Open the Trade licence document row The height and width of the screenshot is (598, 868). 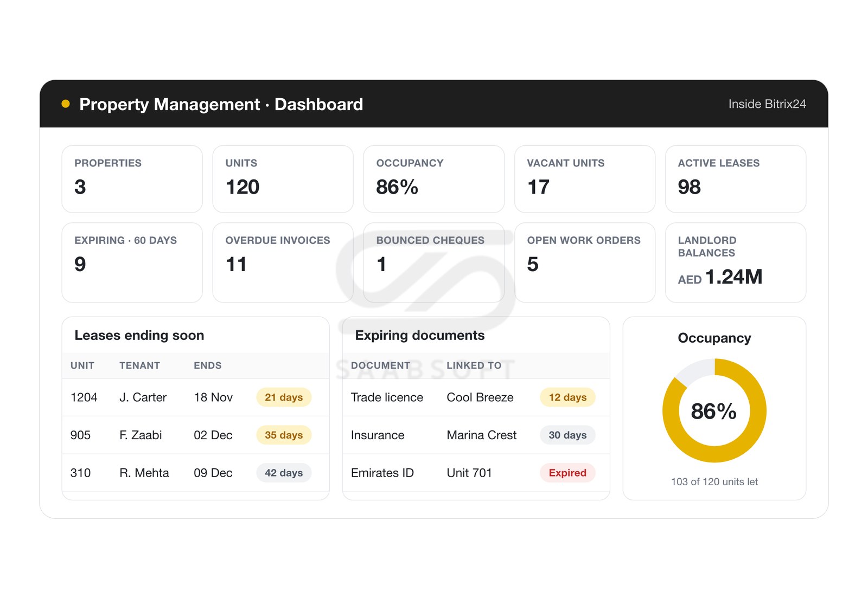pos(476,397)
